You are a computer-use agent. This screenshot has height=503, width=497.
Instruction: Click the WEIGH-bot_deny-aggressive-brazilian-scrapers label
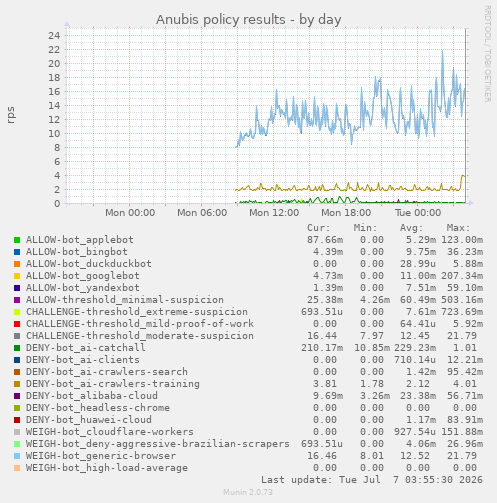click(x=158, y=444)
